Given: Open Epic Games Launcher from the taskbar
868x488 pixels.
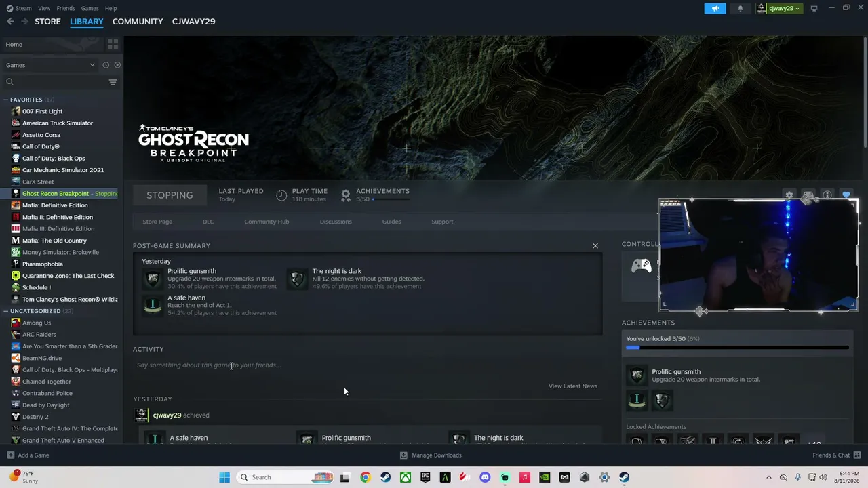Looking at the screenshot, I should (x=425, y=477).
